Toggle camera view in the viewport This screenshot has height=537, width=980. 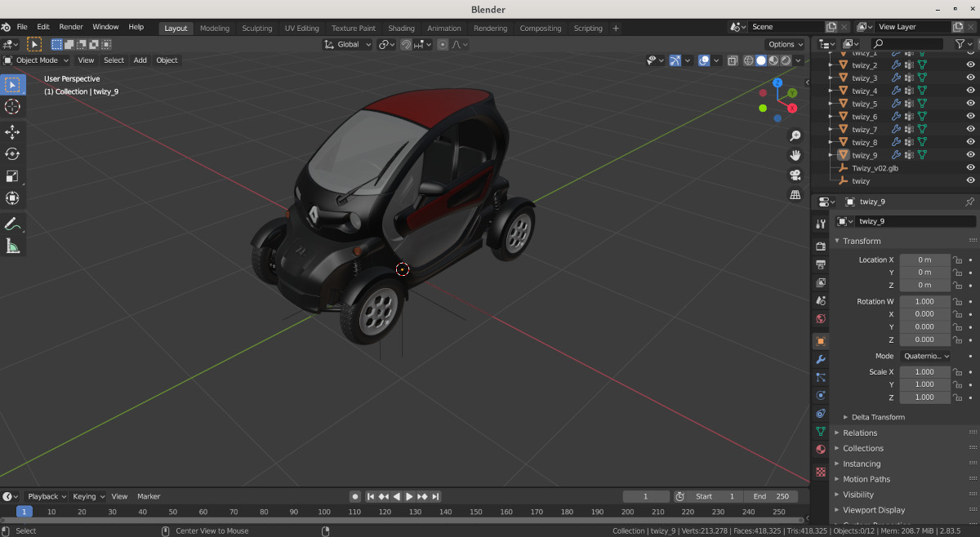click(795, 175)
